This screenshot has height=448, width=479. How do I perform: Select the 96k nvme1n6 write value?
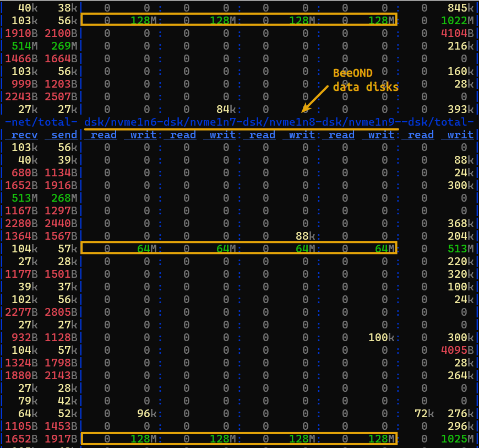click(x=147, y=414)
